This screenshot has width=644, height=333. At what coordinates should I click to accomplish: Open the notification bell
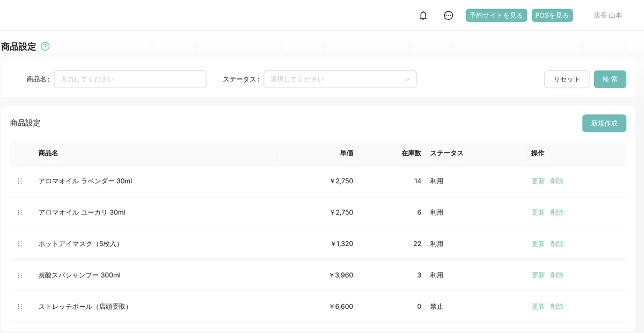(x=423, y=16)
